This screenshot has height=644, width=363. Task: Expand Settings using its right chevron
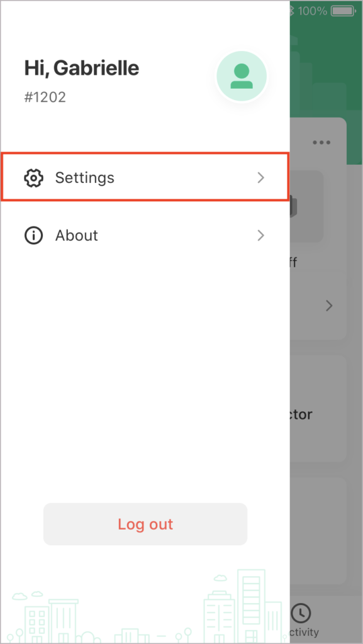point(260,178)
